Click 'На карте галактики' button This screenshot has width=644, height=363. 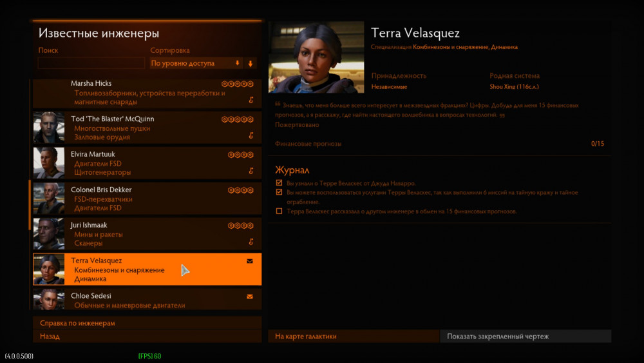click(354, 337)
